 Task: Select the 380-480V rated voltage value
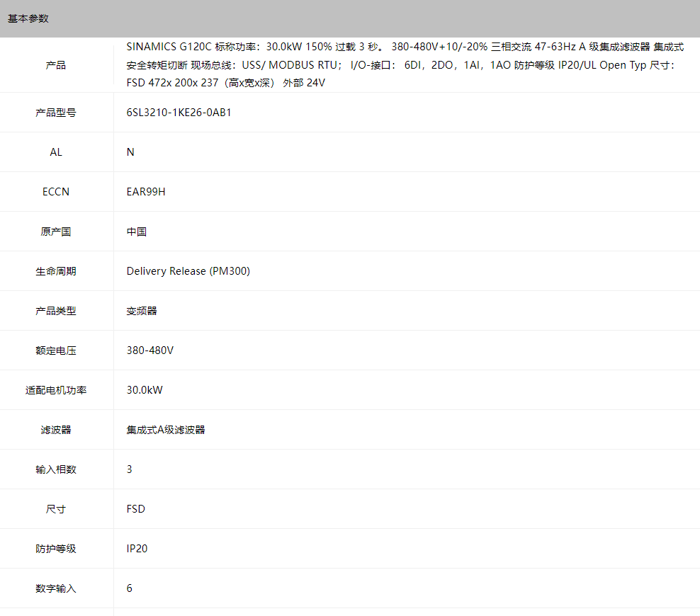pyautogui.click(x=150, y=350)
